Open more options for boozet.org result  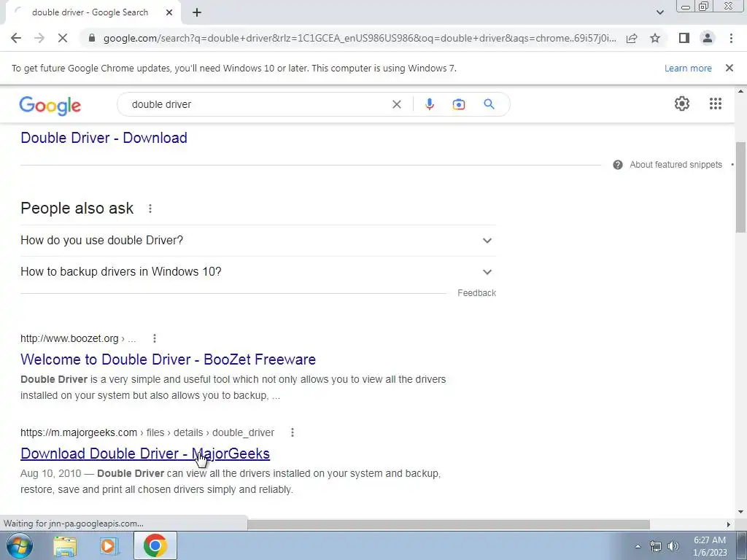pyautogui.click(x=155, y=338)
